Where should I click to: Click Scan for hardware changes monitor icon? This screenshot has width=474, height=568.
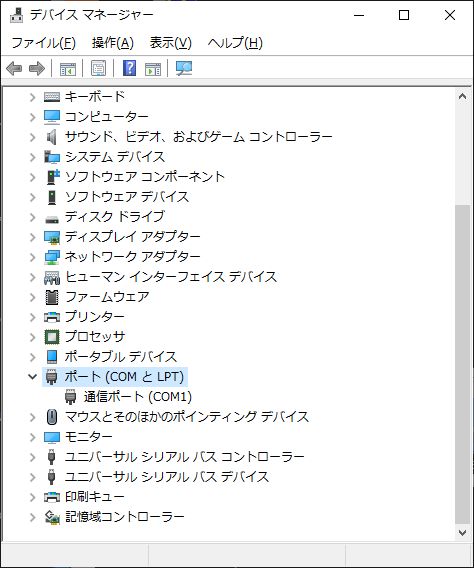tap(184, 68)
